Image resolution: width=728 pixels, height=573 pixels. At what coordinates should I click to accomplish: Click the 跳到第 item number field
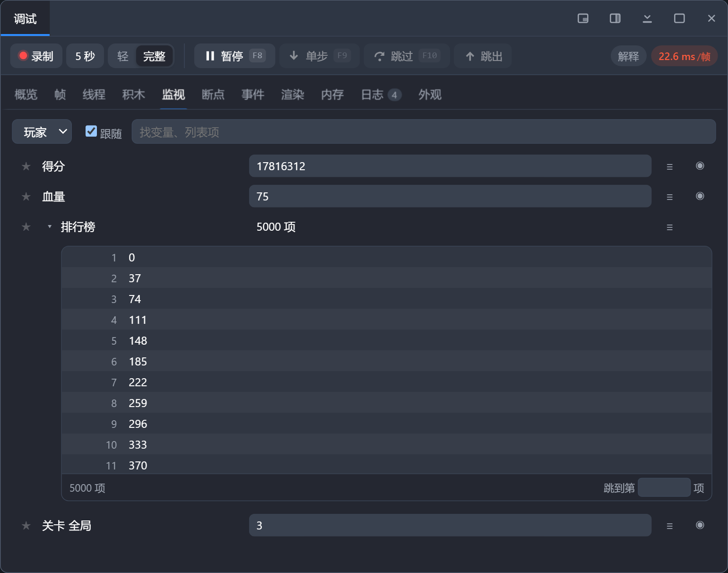[x=664, y=487]
